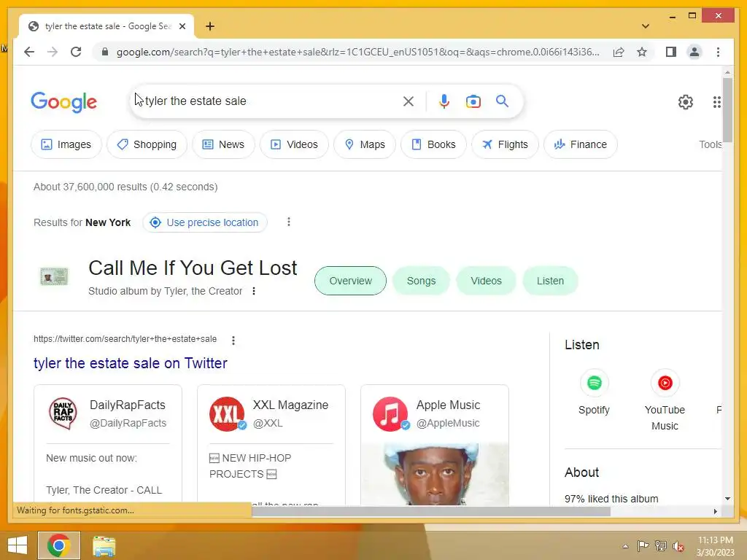Image resolution: width=747 pixels, height=560 pixels.
Task: Open YouTube Music listen icon
Action: coord(665,383)
